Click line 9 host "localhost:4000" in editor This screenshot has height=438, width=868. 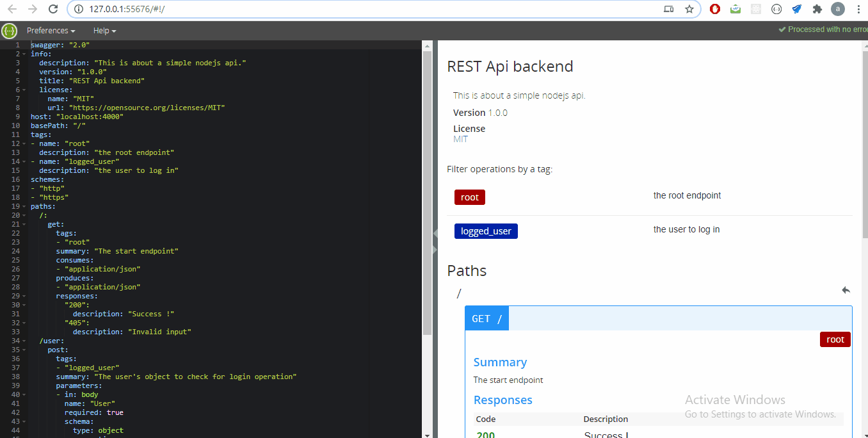point(77,117)
